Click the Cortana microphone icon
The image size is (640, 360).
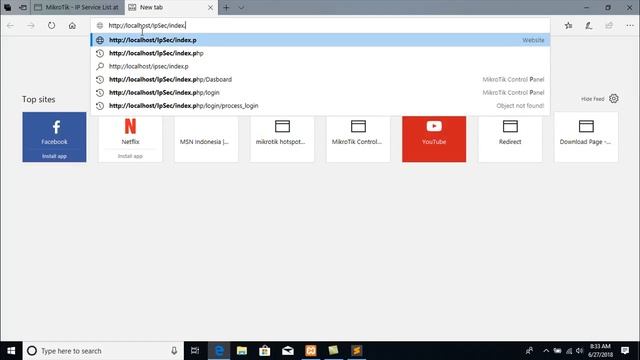point(174,351)
